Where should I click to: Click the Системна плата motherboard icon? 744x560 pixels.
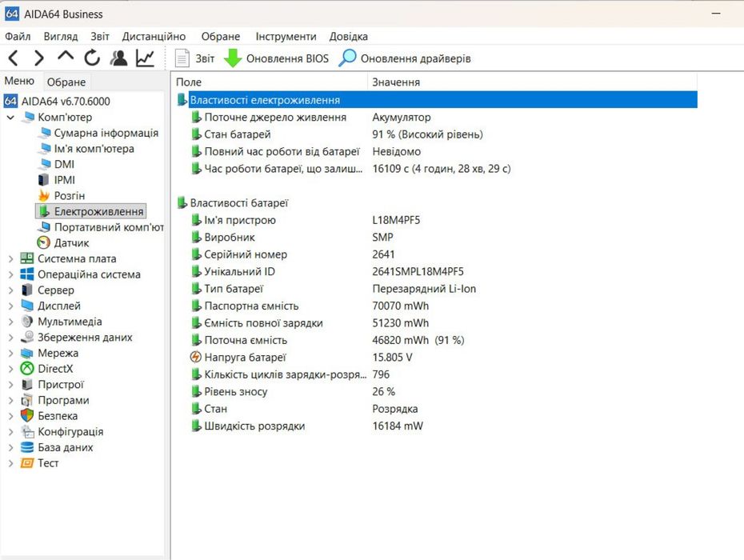coord(27,258)
